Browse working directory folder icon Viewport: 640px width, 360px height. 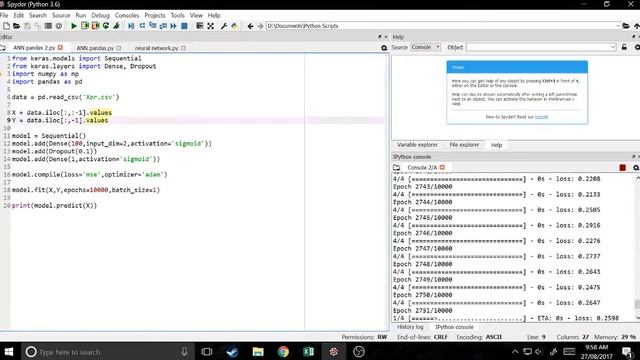(x=626, y=26)
